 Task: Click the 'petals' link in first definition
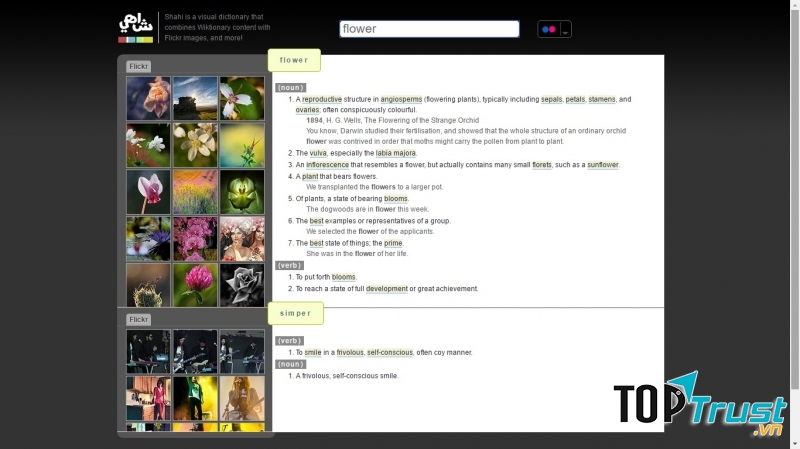[x=575, y=100]
